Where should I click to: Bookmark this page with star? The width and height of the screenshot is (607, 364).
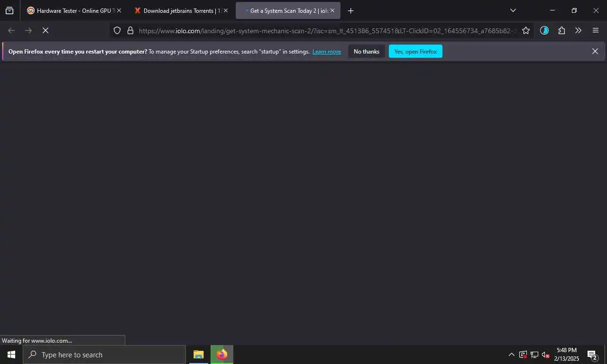click(525, 30)
